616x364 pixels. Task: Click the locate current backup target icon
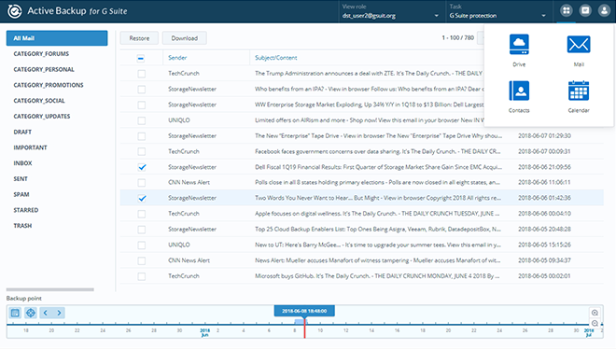coord(30,313)
